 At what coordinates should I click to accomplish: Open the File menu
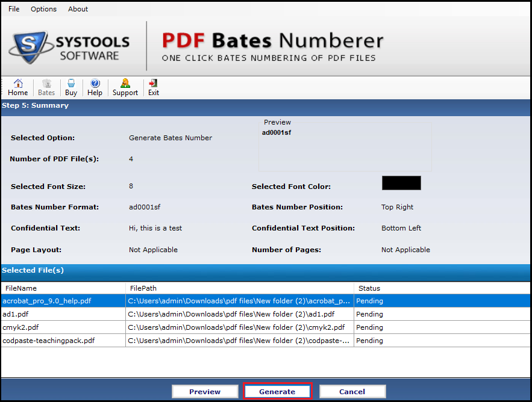(x=14, y=9)
